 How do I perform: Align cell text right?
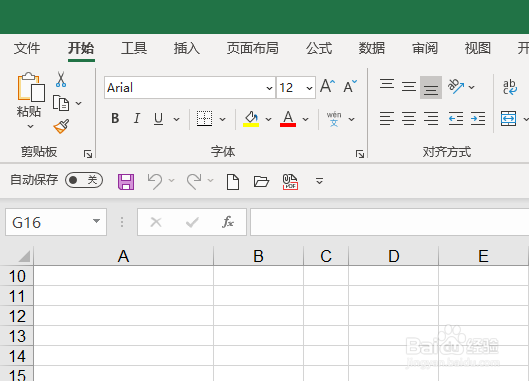point(431,118)
